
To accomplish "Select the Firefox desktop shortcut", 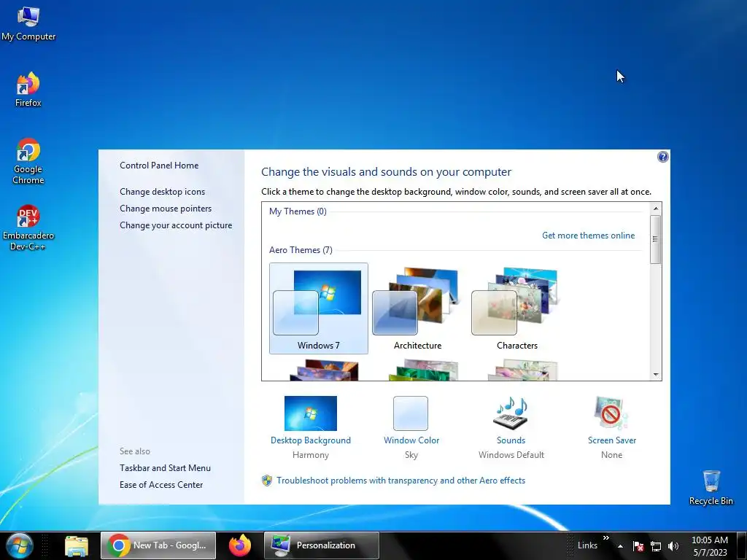I will tap(28, 90).
